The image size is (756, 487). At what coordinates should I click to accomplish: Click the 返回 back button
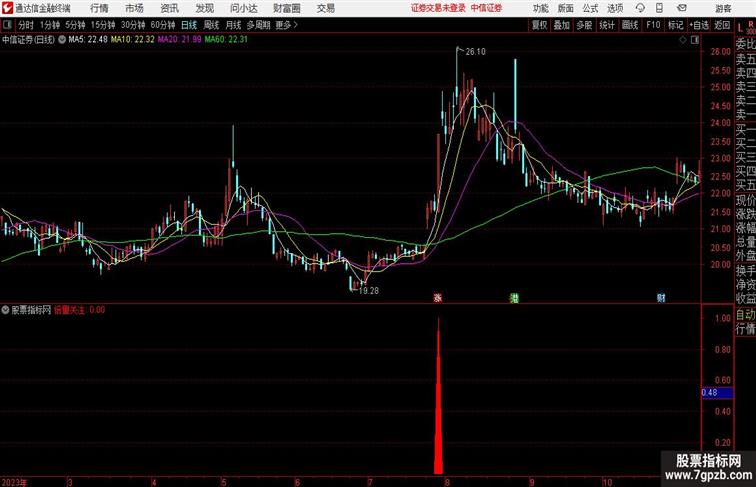click(x=722, y=25)
